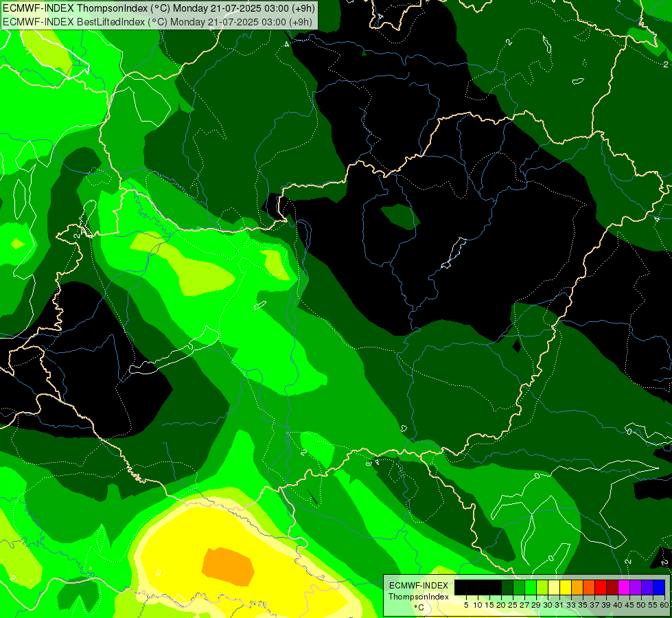Click the BestLiftedIndex title line at top
672x618 pixels.
click(x=157, y=21)
